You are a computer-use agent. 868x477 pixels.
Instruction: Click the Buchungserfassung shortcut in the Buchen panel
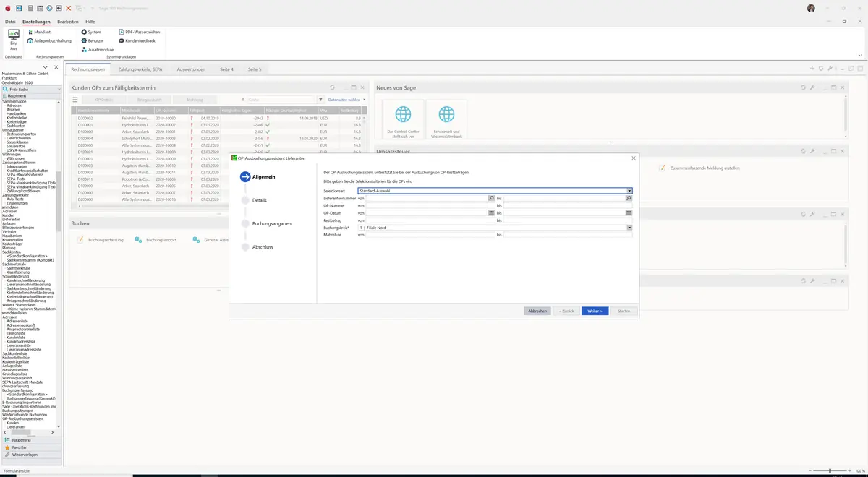pyautogui.click(x=101, y=239)
